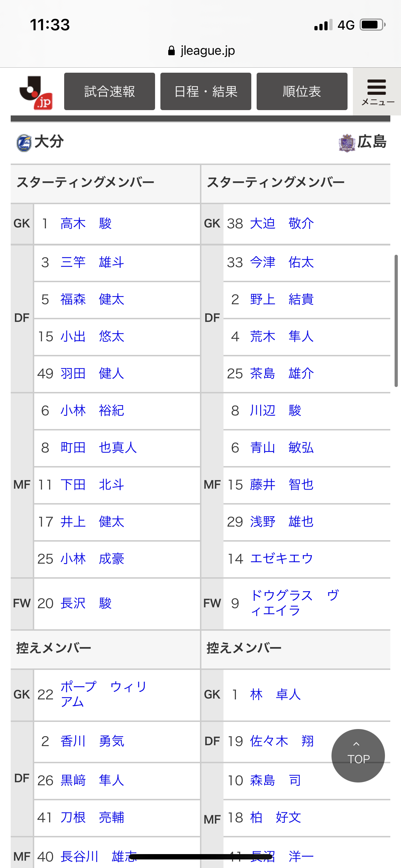Open the 試合速報 tab
This screenshot has width=401, height=868.
(x=109, y=92)
